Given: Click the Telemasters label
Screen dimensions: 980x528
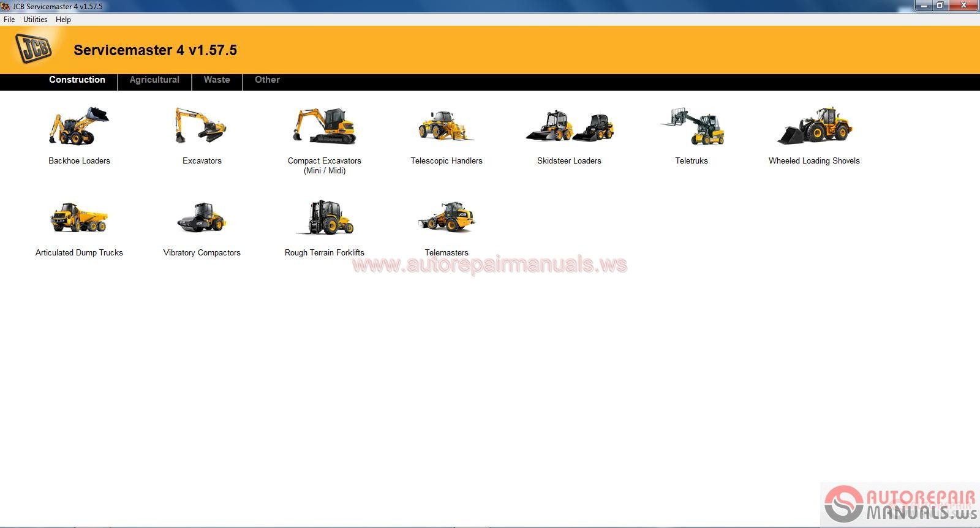Looking at the screenshot, I should 447,252.
